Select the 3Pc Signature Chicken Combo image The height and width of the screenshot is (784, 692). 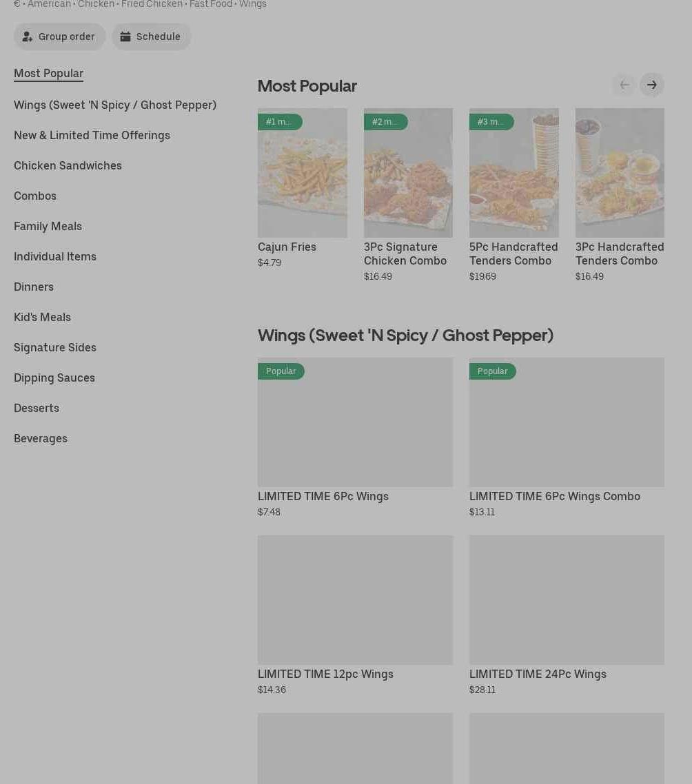click(x=408, y=173)
